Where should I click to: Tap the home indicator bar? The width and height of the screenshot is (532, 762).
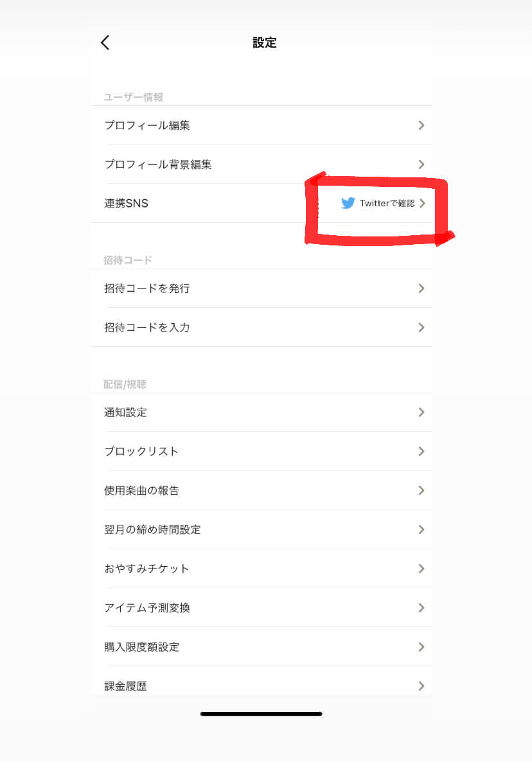(x=261, y=714)
